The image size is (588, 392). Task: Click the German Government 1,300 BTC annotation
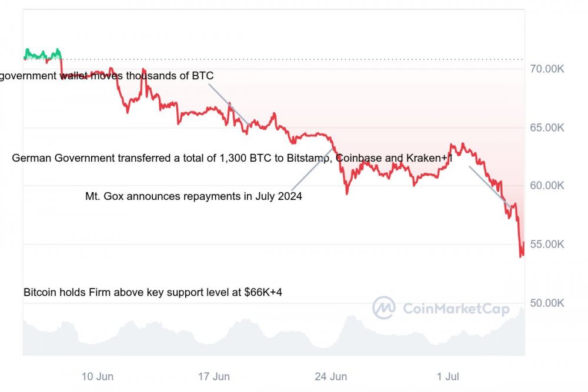click(232, 158)
